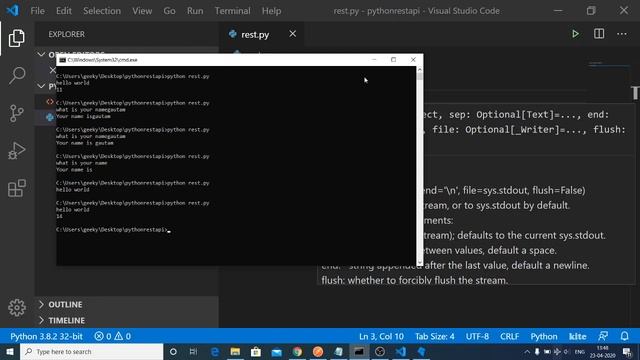Maximize the cmd.exe window
This screenshot has height=360, width=640.
393,60
